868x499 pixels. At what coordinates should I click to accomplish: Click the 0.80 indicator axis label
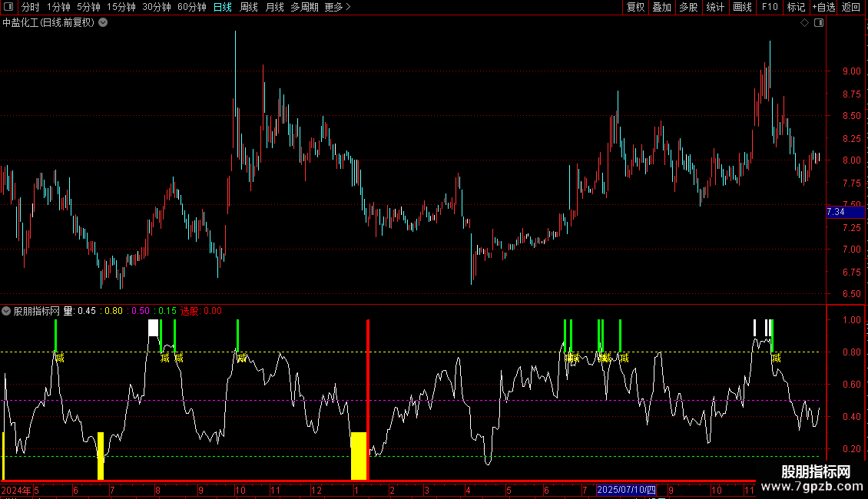pyautogui.click(x=851, y=352)
